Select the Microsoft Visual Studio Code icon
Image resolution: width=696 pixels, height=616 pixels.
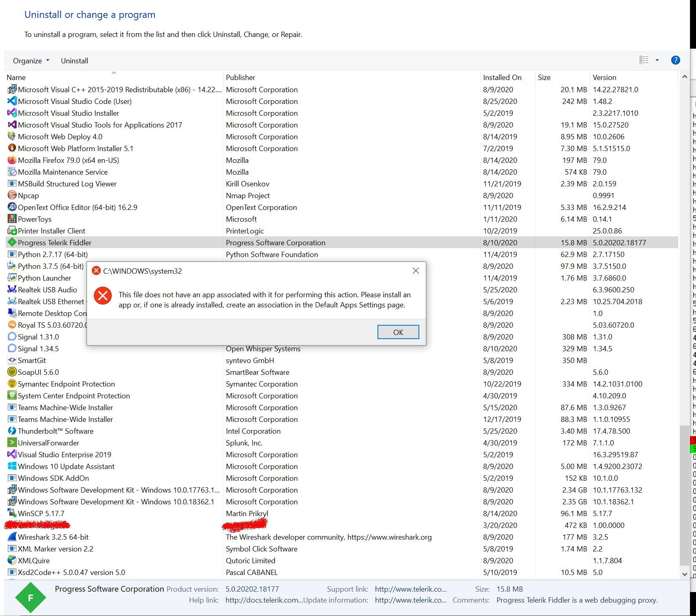coord(12,102)
